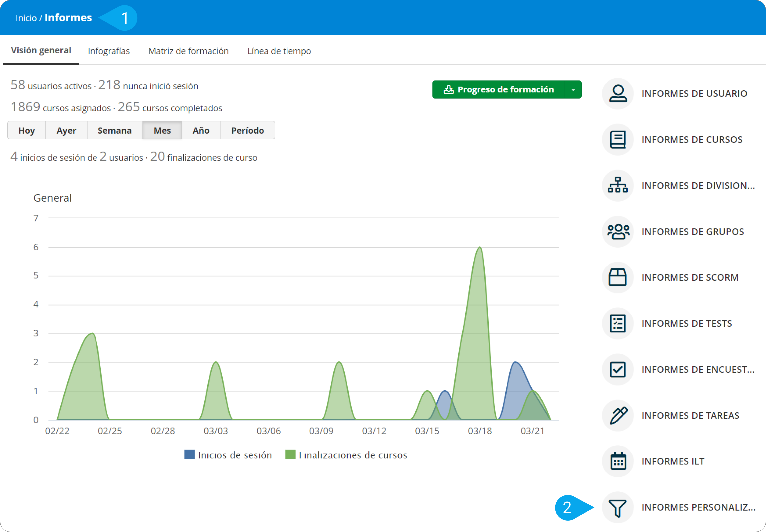Open the ILT reports calendar icon
The height and width of the screenshot is (532, 766).
(618, 462)
